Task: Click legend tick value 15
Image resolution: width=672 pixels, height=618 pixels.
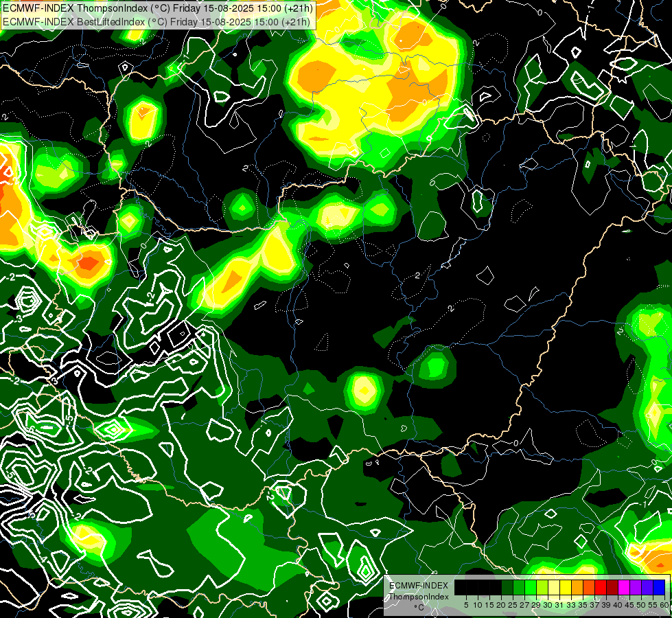Action: [490, 605]
